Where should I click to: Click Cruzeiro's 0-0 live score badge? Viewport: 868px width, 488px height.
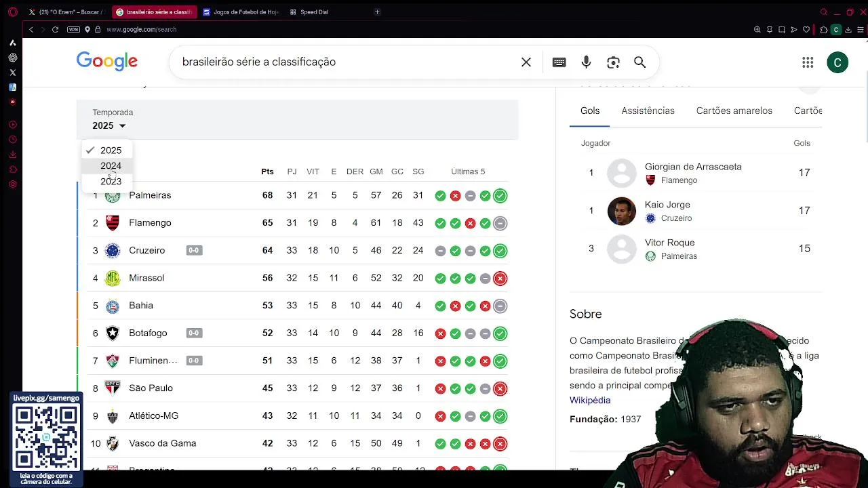pos(194,251)
